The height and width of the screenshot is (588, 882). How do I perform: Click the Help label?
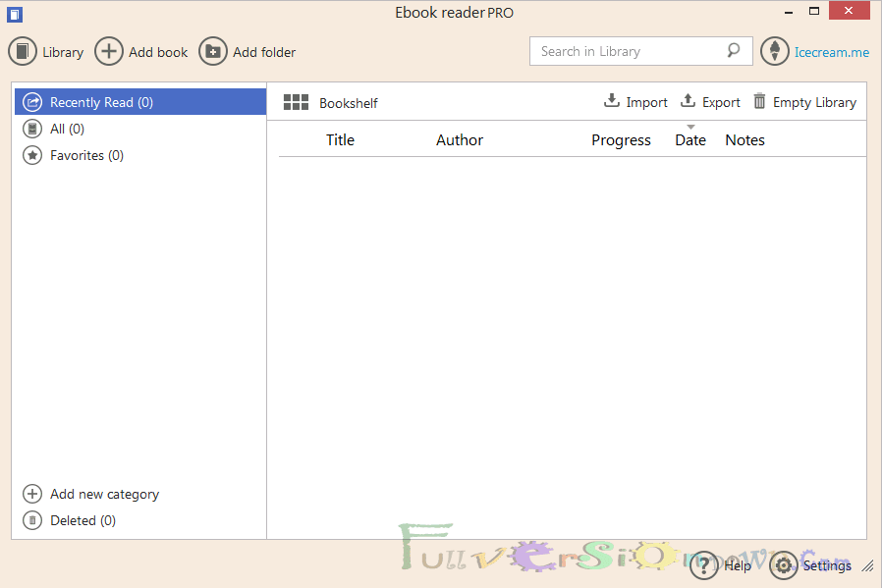coord(738,565)
